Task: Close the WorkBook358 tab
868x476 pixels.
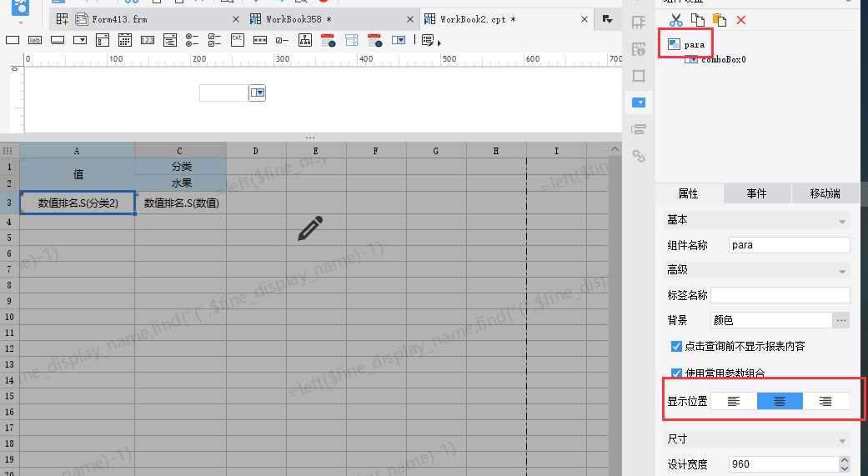Action: tap(410, 19)
